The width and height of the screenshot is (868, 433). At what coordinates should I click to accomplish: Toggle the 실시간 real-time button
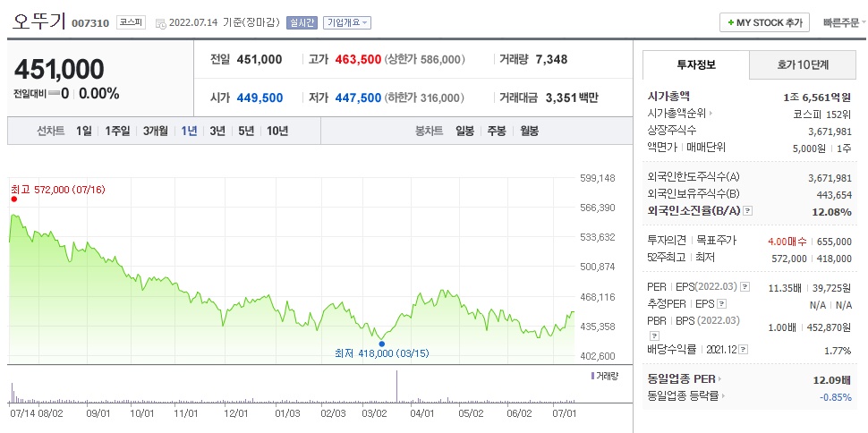tap(302, 22)
